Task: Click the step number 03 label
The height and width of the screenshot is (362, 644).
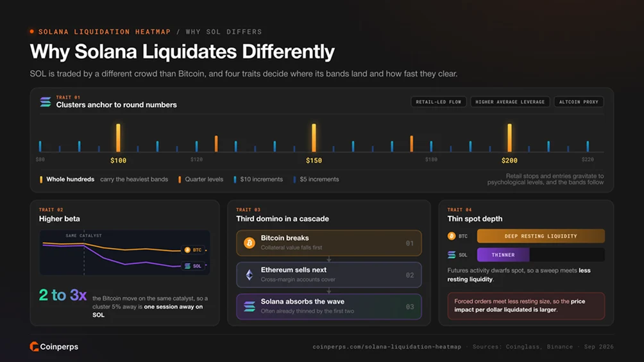Action: tap(410, 307)
